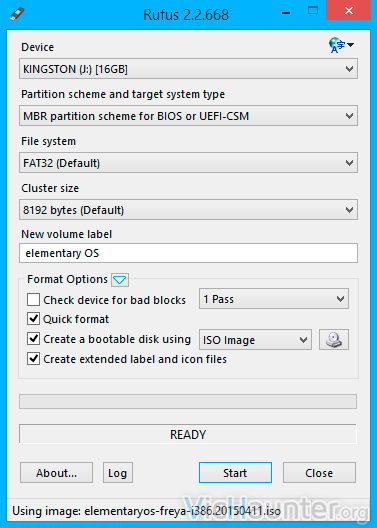Click the About... button
377x528 pixels.
[x=56, y=473]
